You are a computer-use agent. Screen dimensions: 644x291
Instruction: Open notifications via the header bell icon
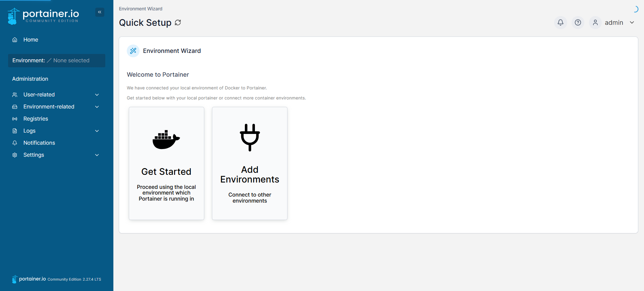tap(560, 22)
